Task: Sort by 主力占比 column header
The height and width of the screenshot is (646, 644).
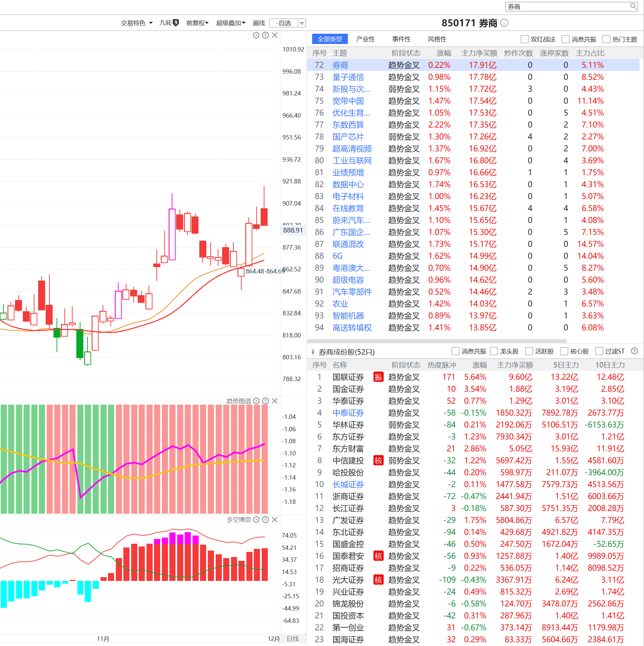Action: pos(590,53)
